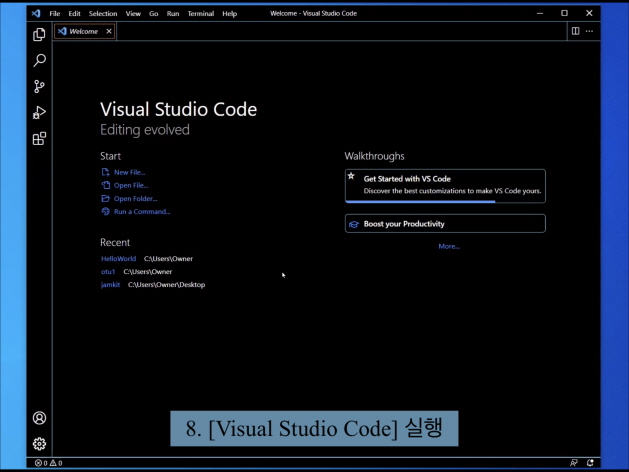Viewport: 629px width, 472px height.
Task: Open the File menu
Action: point(55,14)
